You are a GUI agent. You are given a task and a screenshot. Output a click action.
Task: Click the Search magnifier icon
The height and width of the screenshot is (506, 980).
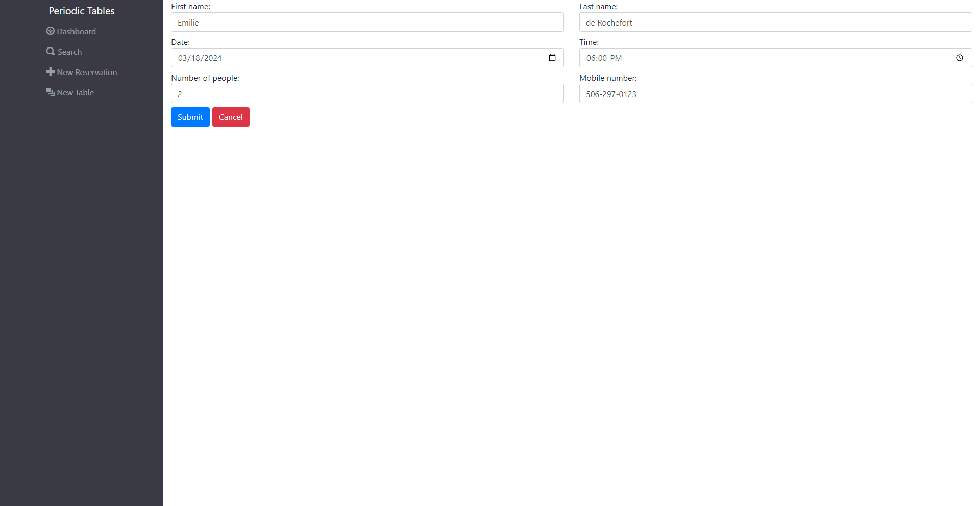click(x=51, y=51)
